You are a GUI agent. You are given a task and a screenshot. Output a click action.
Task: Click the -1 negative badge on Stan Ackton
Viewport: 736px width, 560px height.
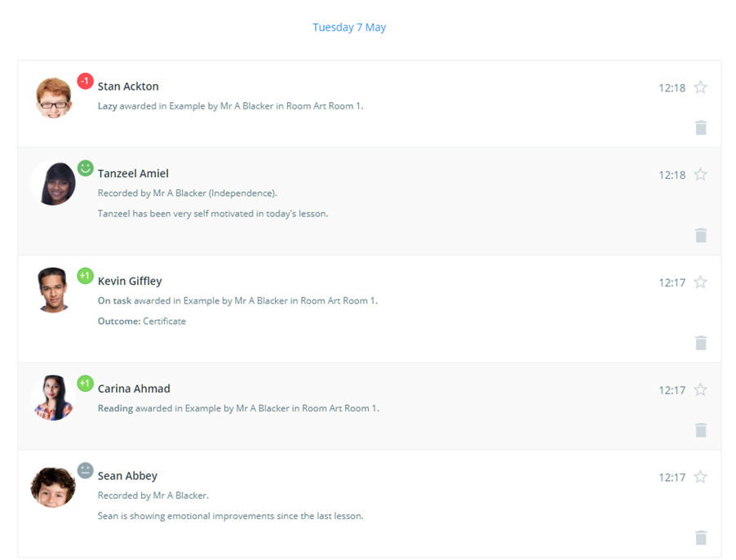pyautogui.click(x=84, y=81)
